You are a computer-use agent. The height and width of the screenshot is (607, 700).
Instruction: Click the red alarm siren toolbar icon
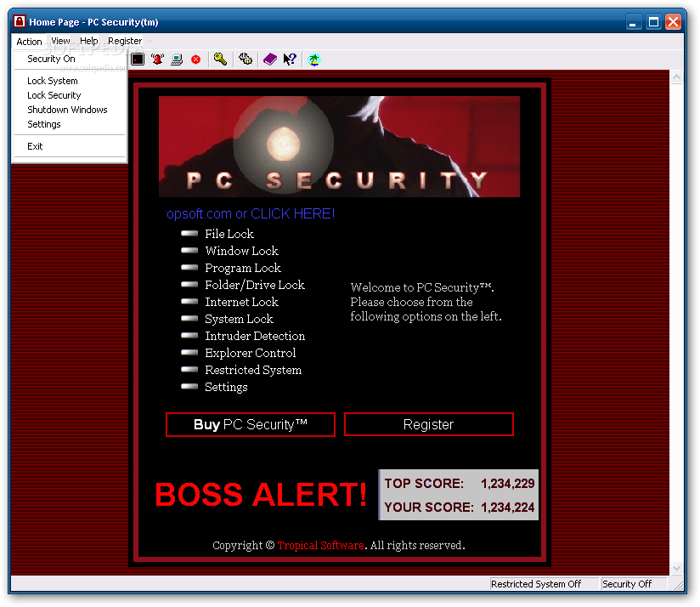click(157, 59)
